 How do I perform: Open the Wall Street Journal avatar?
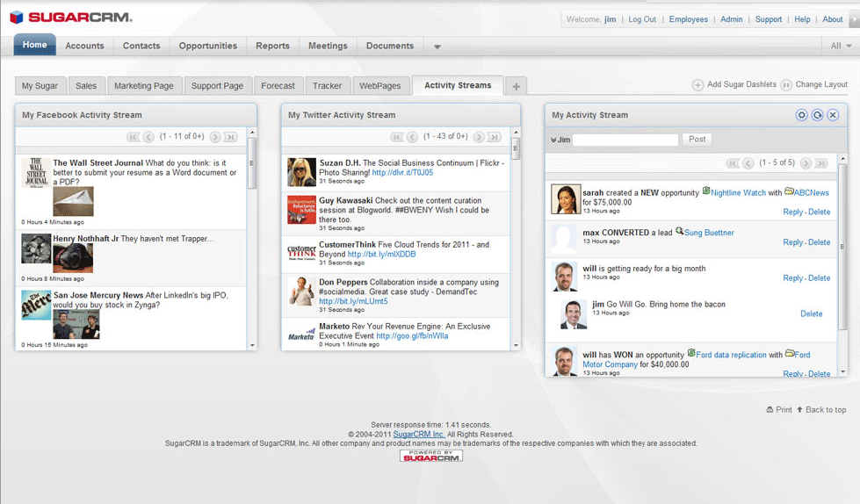pos(36,173)
